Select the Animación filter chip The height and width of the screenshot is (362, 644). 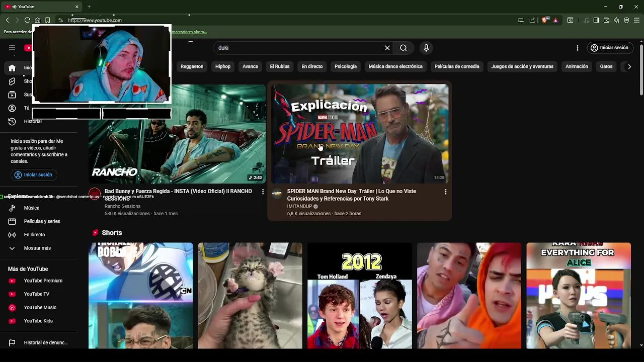coord(577,66)
